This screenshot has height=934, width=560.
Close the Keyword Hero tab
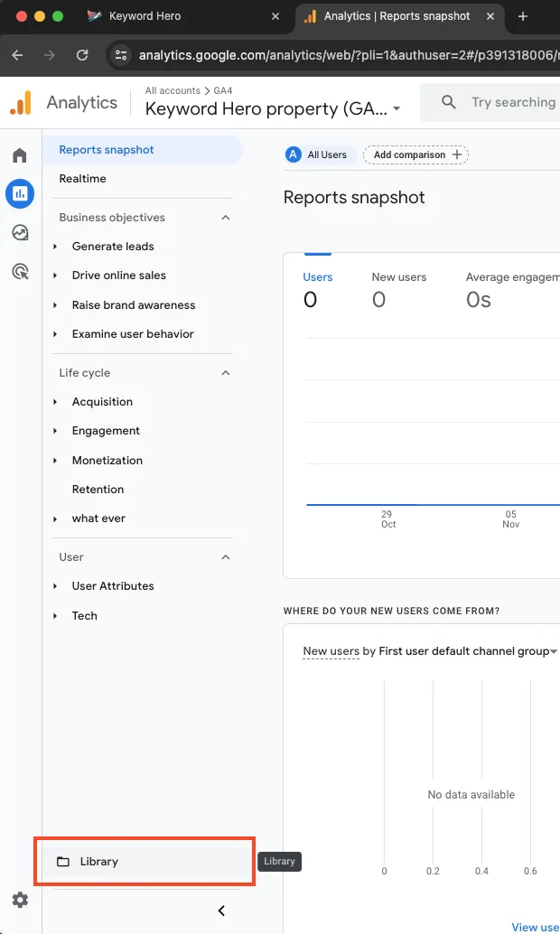pos(275,16)
